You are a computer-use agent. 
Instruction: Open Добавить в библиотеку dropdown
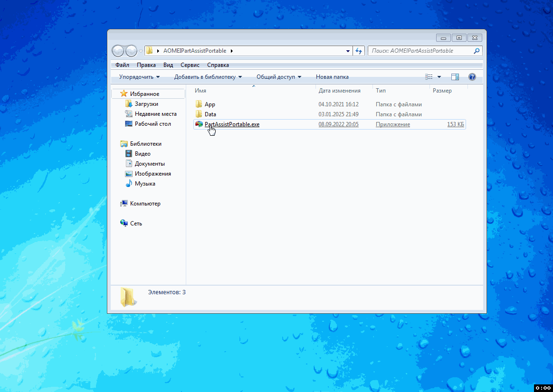(x=208, y=77)
